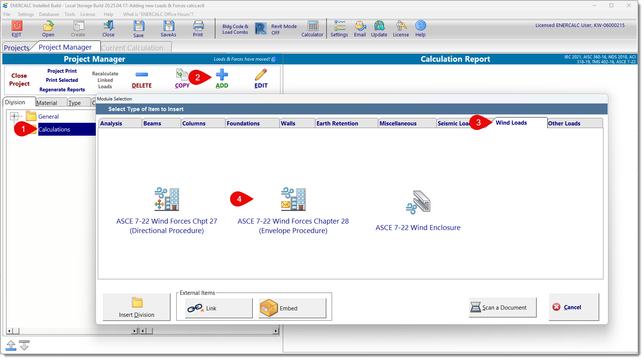This screenshot has height=360, width=644.
Task: Open the Settings menu in menu bar
Action: (26, 14)
